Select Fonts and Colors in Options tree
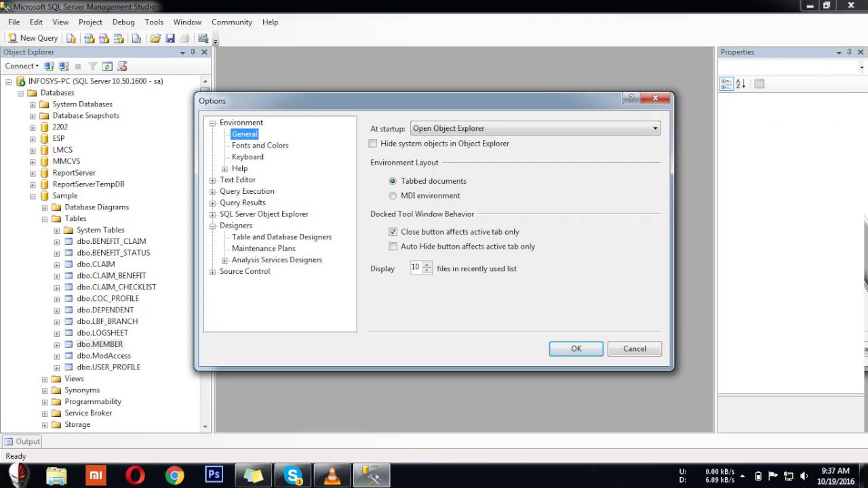This screenshot has width=868, height=488. pyautogui.click(x=260, y=146)
